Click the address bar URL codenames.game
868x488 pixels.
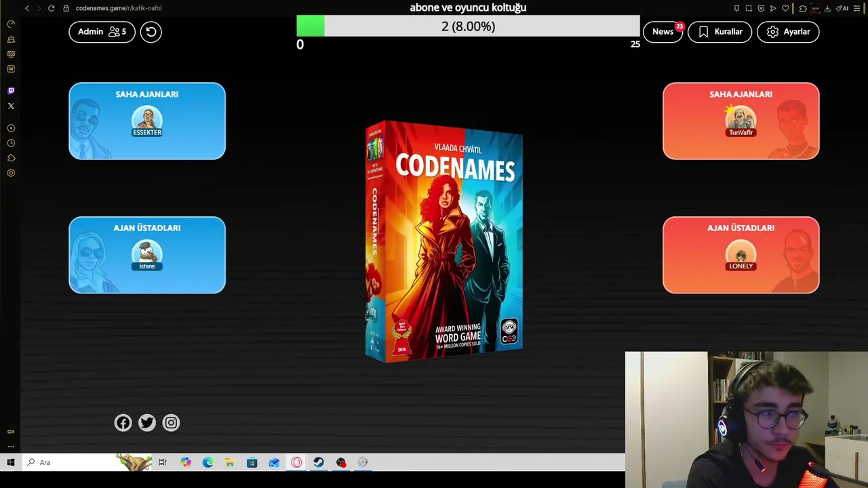(119, 8)
